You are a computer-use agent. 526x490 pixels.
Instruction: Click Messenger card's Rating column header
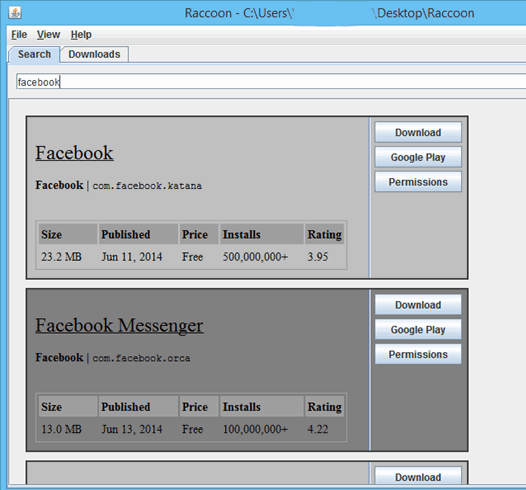point(325,407)
